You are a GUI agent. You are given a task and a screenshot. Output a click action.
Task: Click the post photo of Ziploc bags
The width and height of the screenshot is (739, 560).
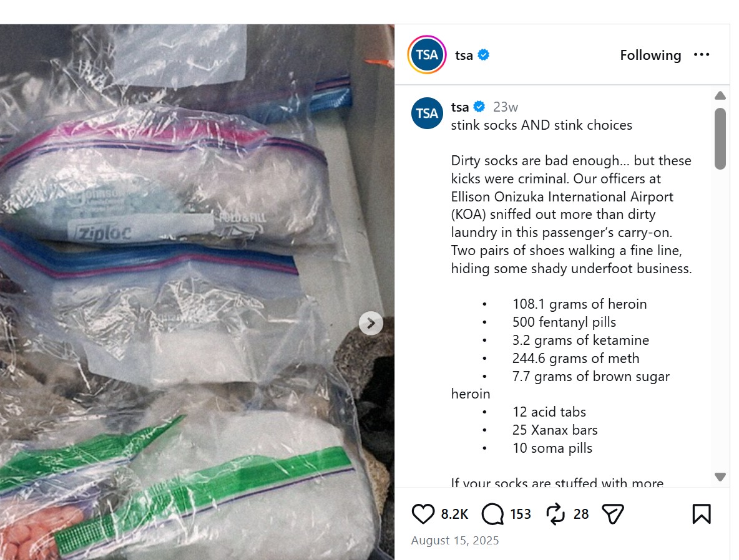pyautogui.click(x=197, y=292)
